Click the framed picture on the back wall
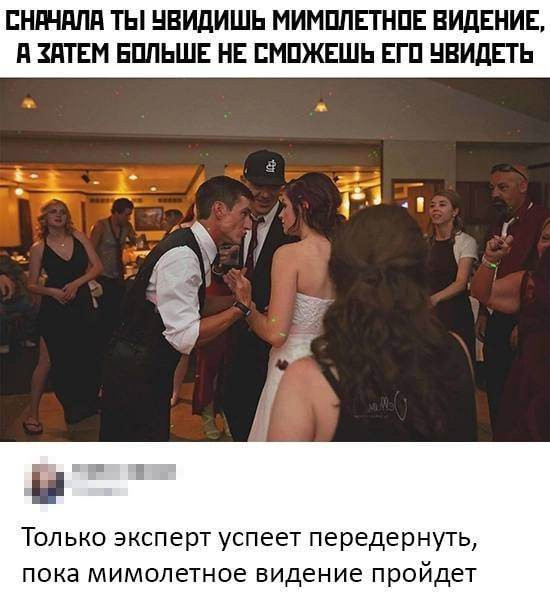This screenshot has height=602, width=550. [x=149, y=218]
